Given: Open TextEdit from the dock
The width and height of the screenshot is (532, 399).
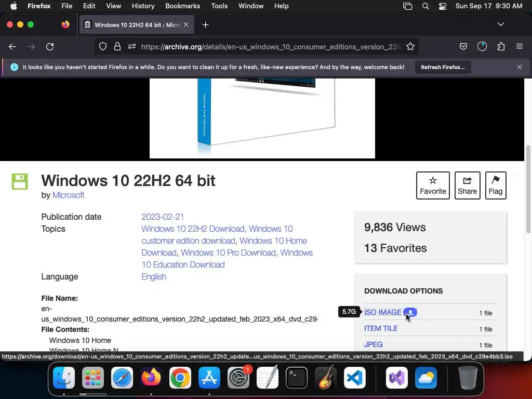Looking at the screenshot, I should [268, 378].
